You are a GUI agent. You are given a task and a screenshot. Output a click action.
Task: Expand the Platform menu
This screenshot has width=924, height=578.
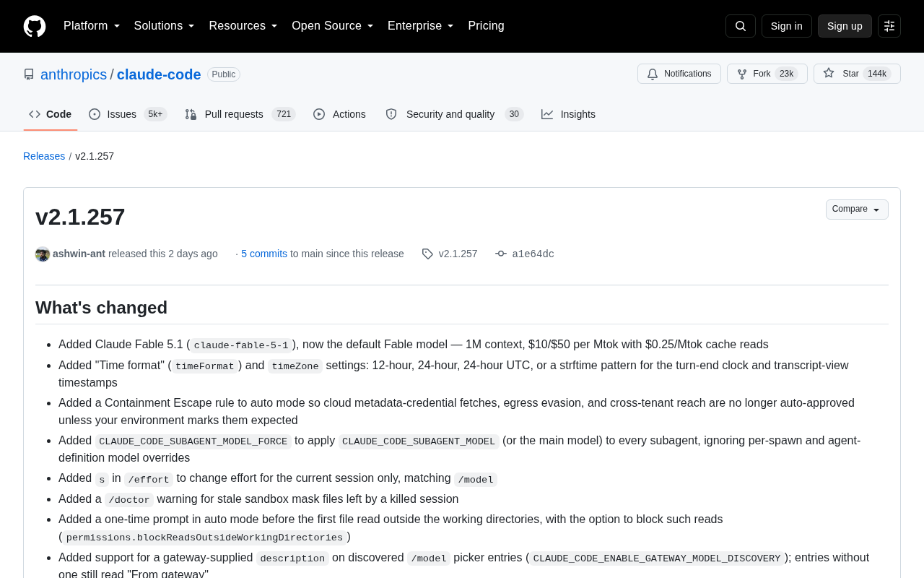pyautogui.click(x=92, y=26)
